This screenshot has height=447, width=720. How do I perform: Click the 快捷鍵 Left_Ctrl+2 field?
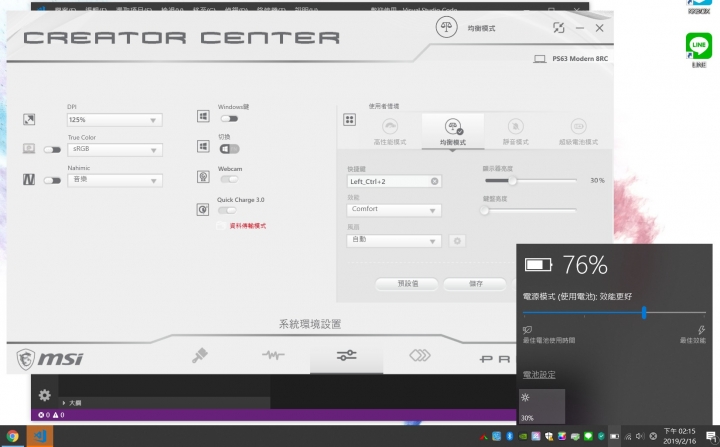point(394,181)
